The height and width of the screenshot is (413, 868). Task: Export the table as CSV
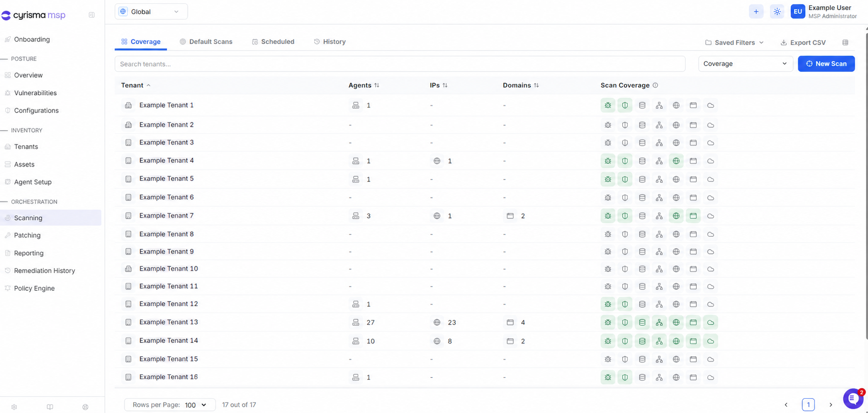pos(803,42)
